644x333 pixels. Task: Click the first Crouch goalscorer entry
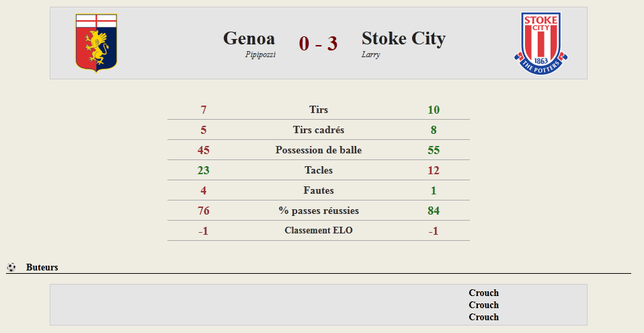[484, 293]
